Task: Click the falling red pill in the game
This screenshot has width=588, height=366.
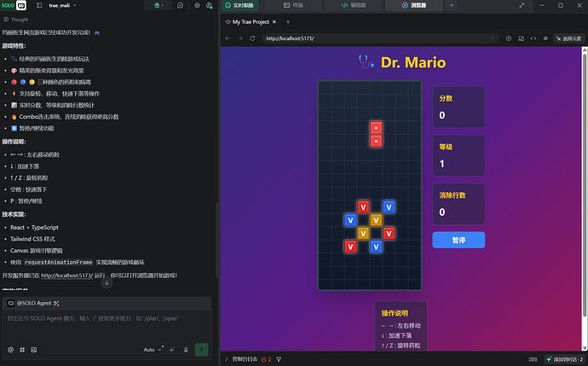Action: click(376, 135)
